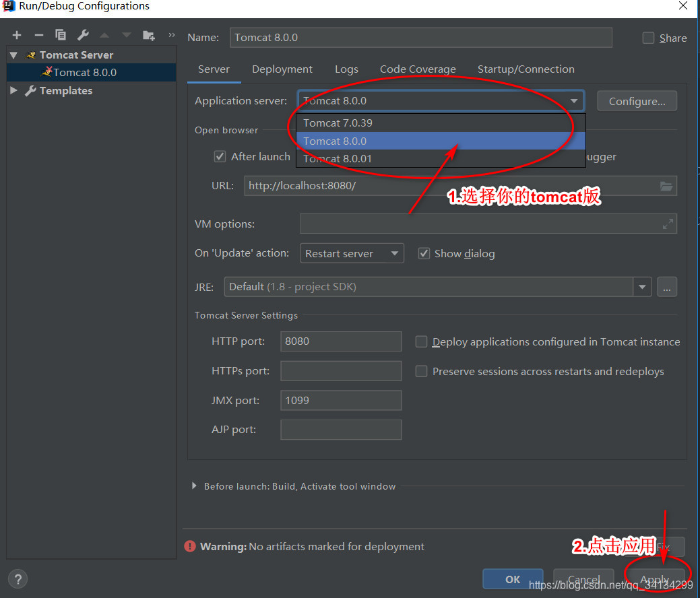The width and height of the screenshot is (700, 598).
Task: Open JRE browse ellipsis button
Action: (667, 287)
